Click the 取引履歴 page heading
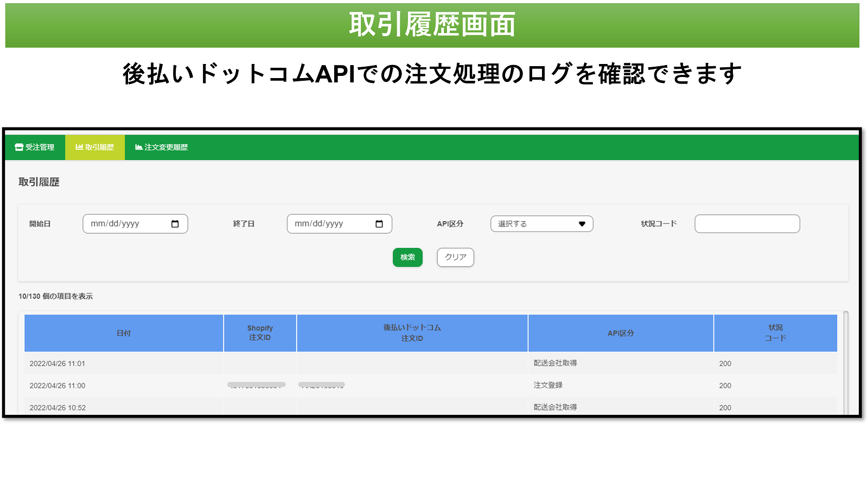 click(x=39, y=182)
